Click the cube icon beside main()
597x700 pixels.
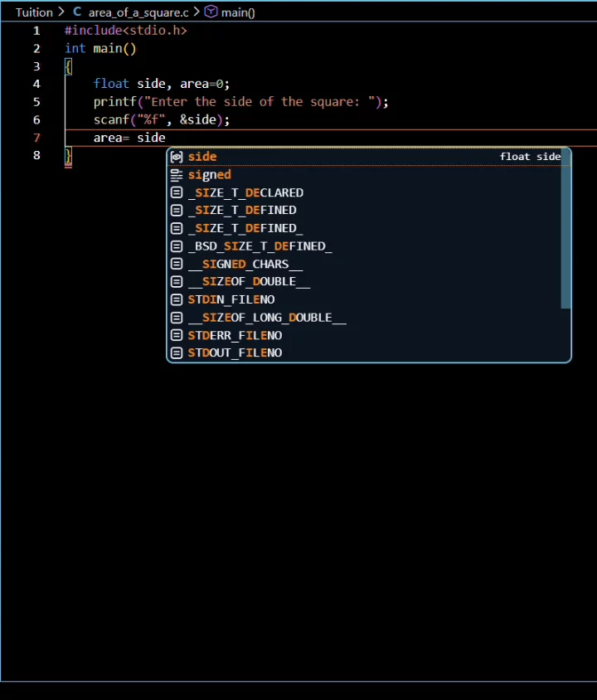click(x=211, y=12)
